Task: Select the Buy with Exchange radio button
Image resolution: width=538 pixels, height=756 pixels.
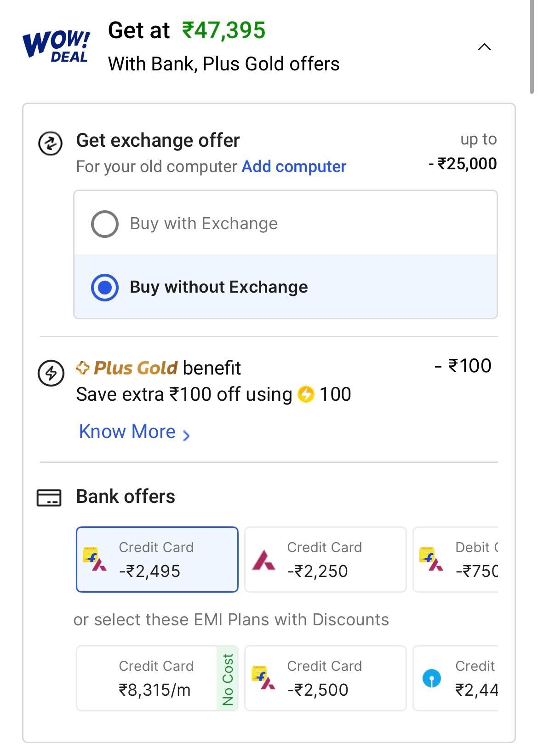Action: pyautogui.click(x=105, y=224)
